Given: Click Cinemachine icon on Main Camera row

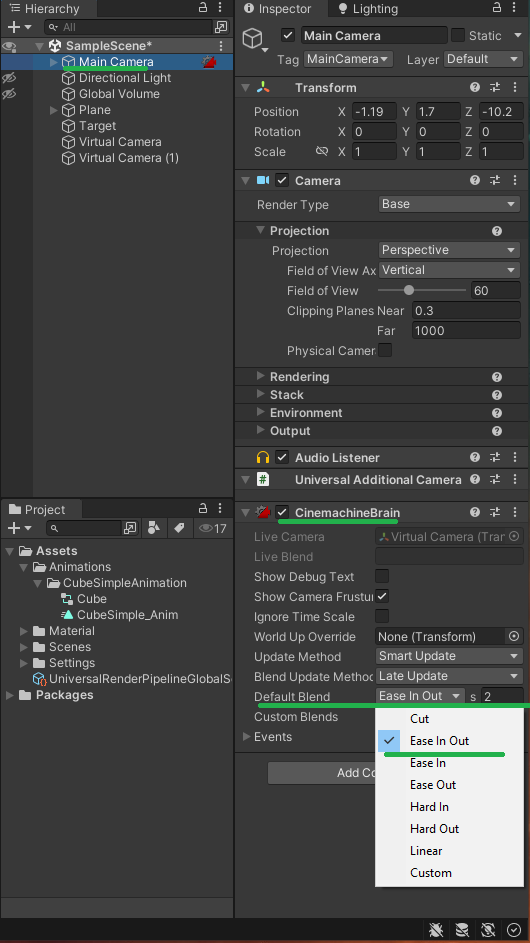Looking at the screenshot, I should click(x=209, y=62).
